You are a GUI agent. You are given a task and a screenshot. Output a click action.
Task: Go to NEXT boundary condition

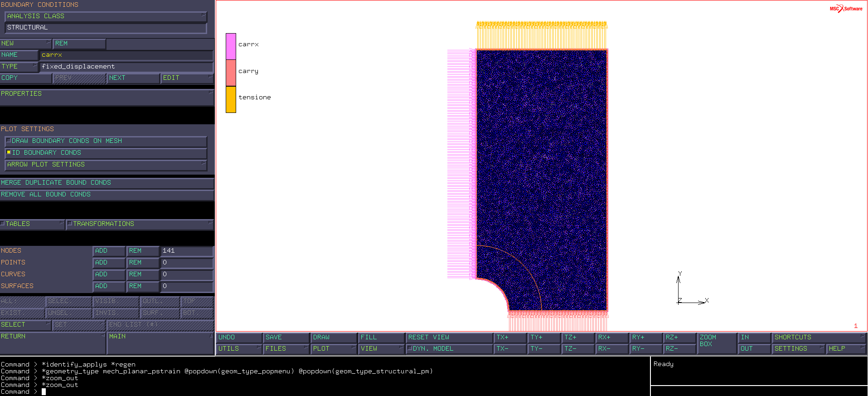(x=134, y=78)
